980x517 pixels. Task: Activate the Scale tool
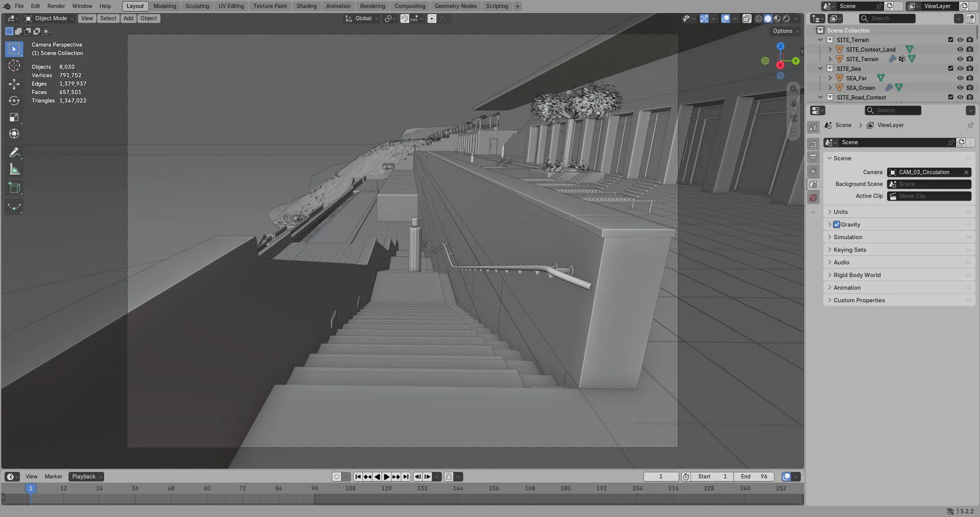pos(14,117)
